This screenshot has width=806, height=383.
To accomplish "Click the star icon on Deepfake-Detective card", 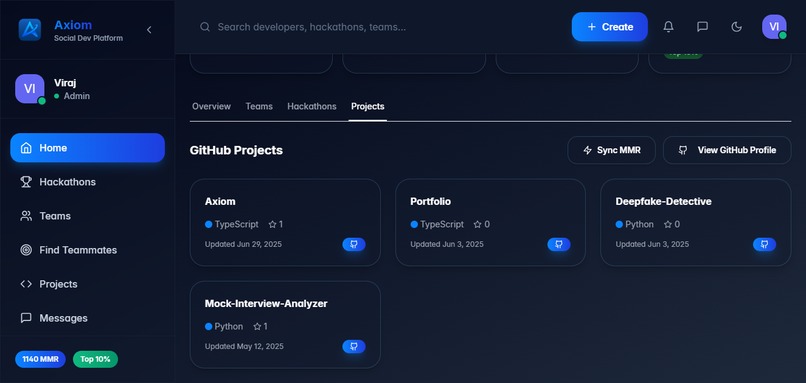I will [668, 224].
